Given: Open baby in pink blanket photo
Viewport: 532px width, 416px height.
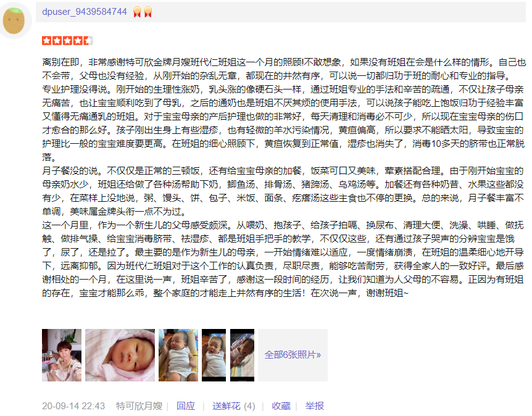Looking at the screenshot, I should [120, 355].
